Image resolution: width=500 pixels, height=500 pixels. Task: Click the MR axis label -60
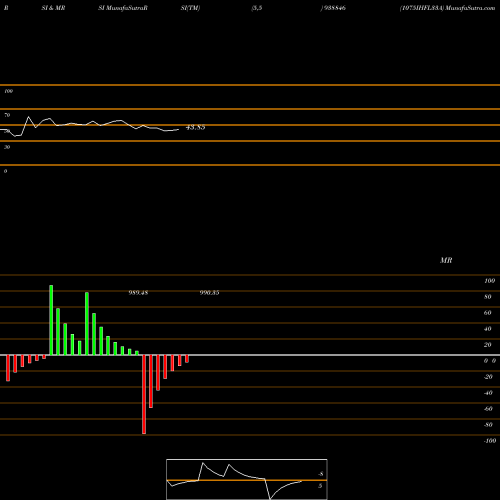[x=488, y=409]
